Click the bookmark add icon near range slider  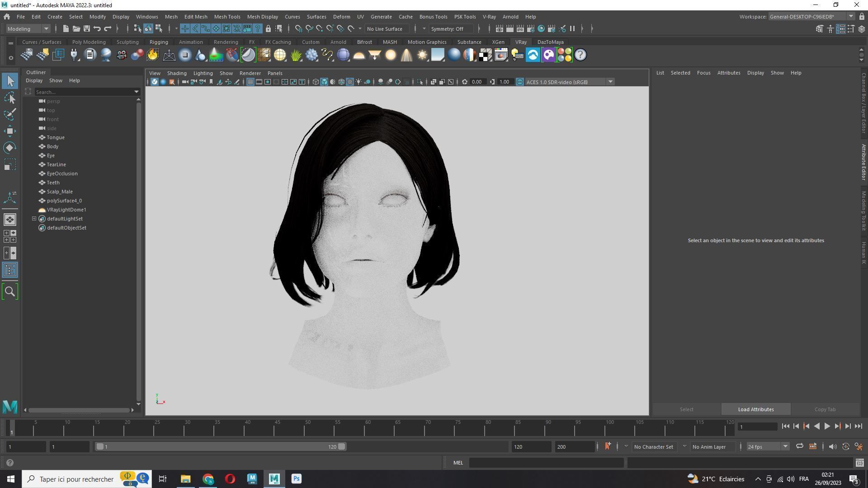click(x=608, y=446)
